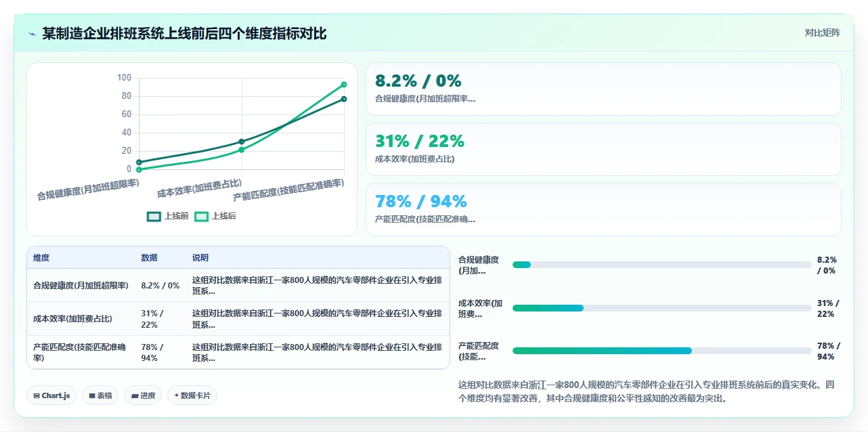This screenshot has width=868, height=432.
Task: Click the icon in the 进度 tag
Action: click(x=135, y=395)
